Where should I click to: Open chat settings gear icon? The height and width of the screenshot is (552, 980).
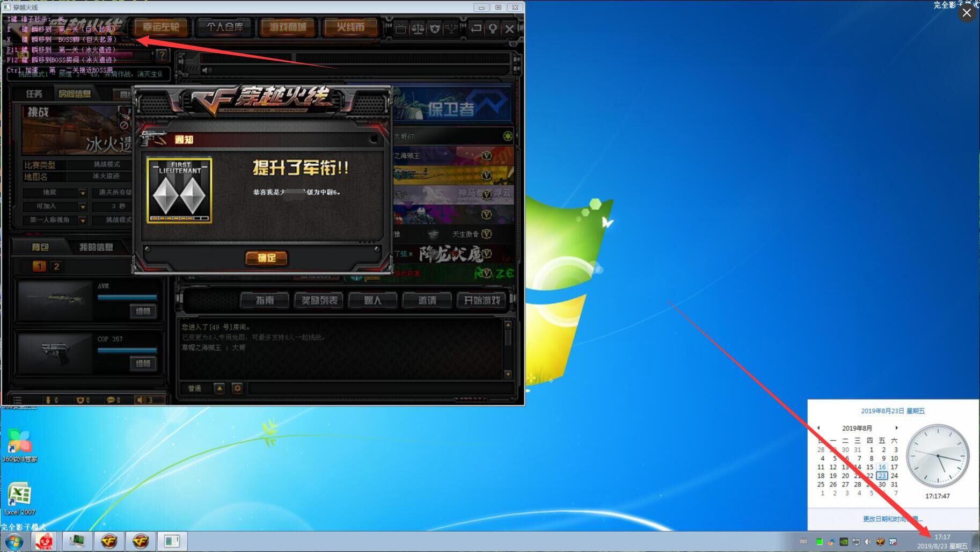click(237, 388)
